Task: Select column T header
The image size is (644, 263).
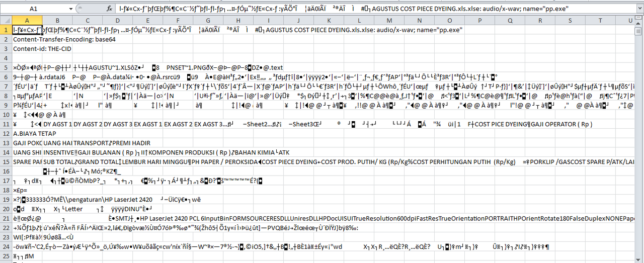Action: click(600, 20)
